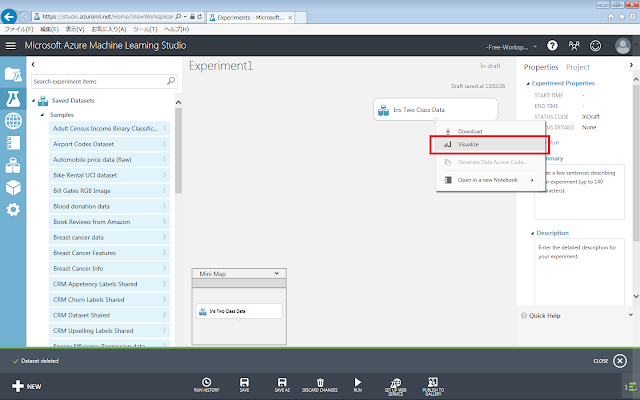The image size is (640, 400).
Task: Click the NEW plus button
Action: (26, 386)
